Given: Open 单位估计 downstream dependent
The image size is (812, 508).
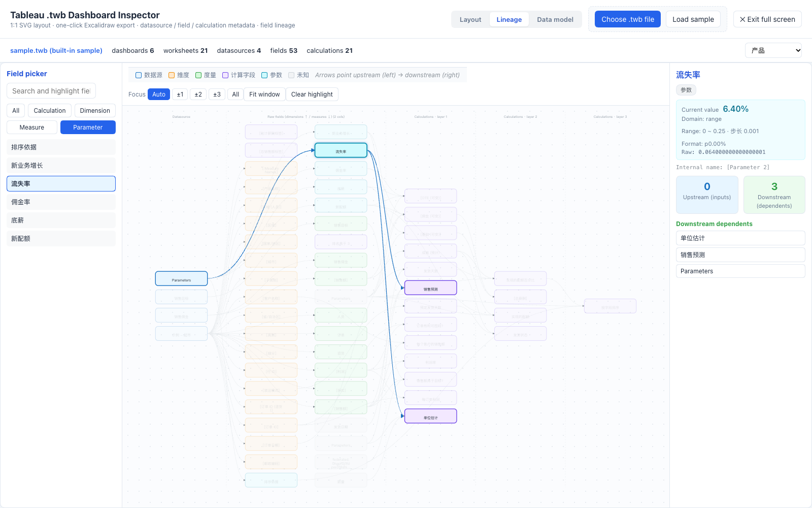Looking at the screenshot, I should [740, 238].
